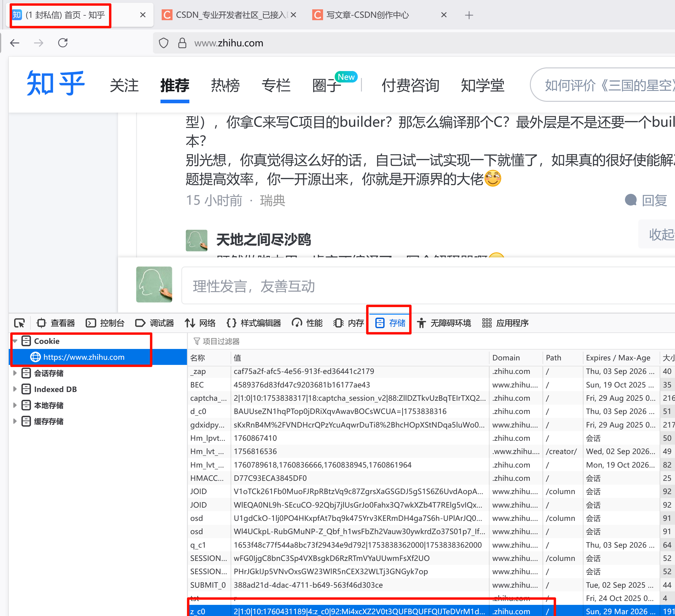Expand the 本地存储 local storage node
Viewport: 675px width, 616px height.
pos(15,405)
